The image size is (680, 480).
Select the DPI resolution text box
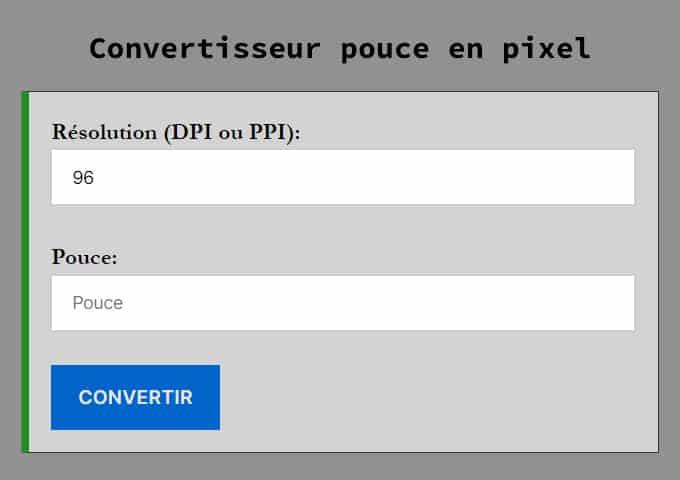click(342, 177)
